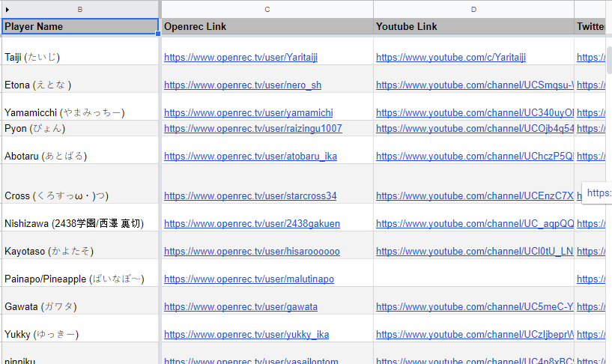Select the Taiji player name cell

tap(80, 51)
